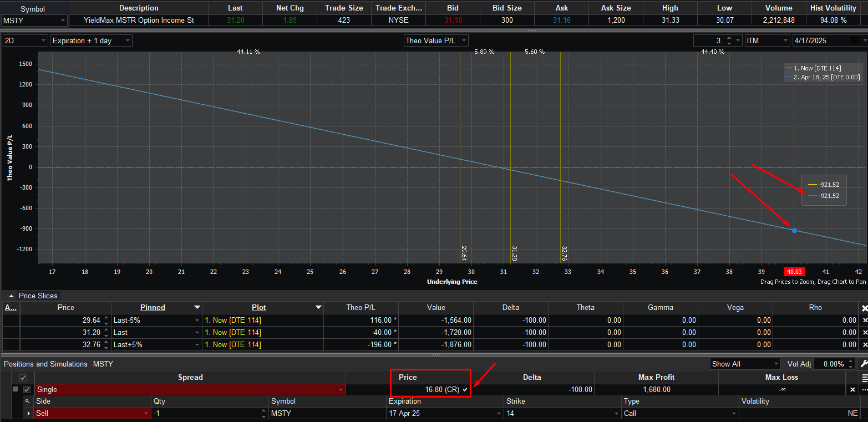Open the Theo Value P/L dropdown
The image size is (868, 422).
point(464,40)
